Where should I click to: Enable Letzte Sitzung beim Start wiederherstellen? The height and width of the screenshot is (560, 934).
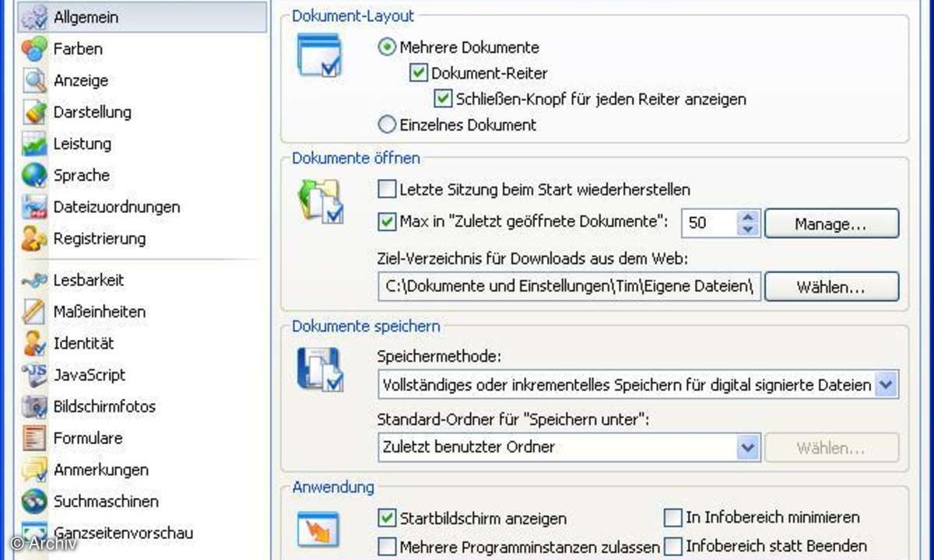[x=386, y=189]
